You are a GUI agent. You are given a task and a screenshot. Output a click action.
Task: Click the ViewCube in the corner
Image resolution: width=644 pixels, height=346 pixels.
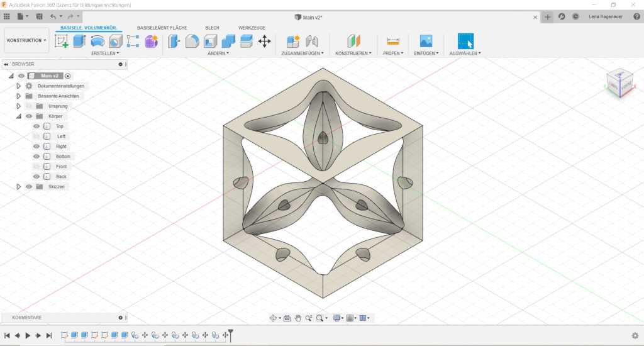[x=619, y=83]
